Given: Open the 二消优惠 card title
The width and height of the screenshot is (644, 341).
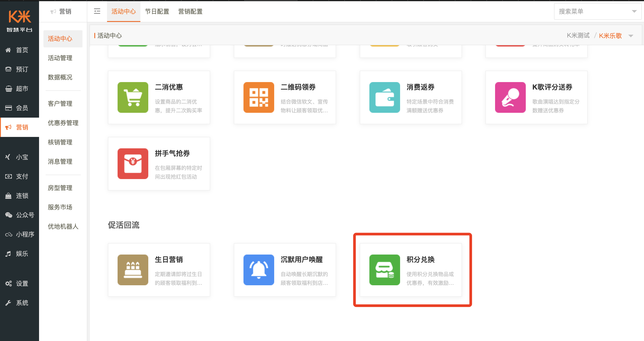Looking at the screenshot, I should point(169,87).
